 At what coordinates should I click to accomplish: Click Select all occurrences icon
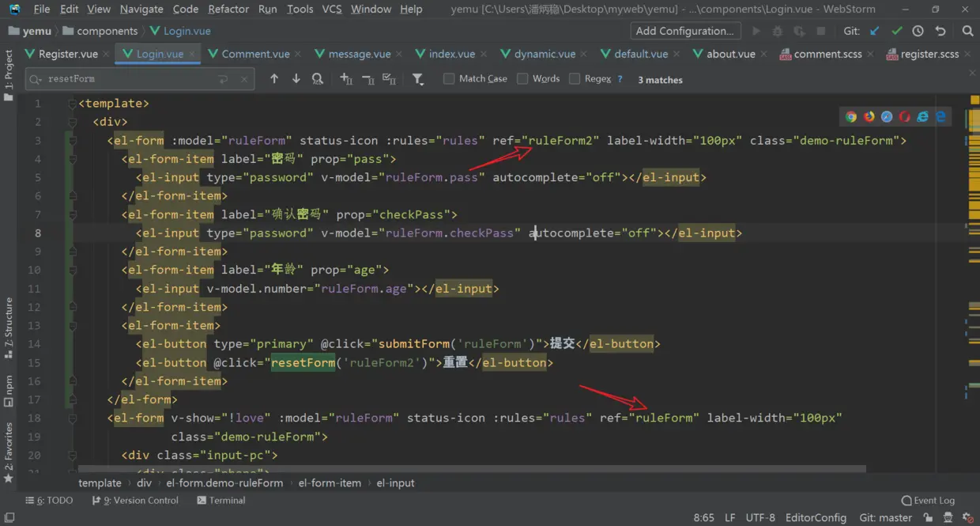[x=389, y=79]
